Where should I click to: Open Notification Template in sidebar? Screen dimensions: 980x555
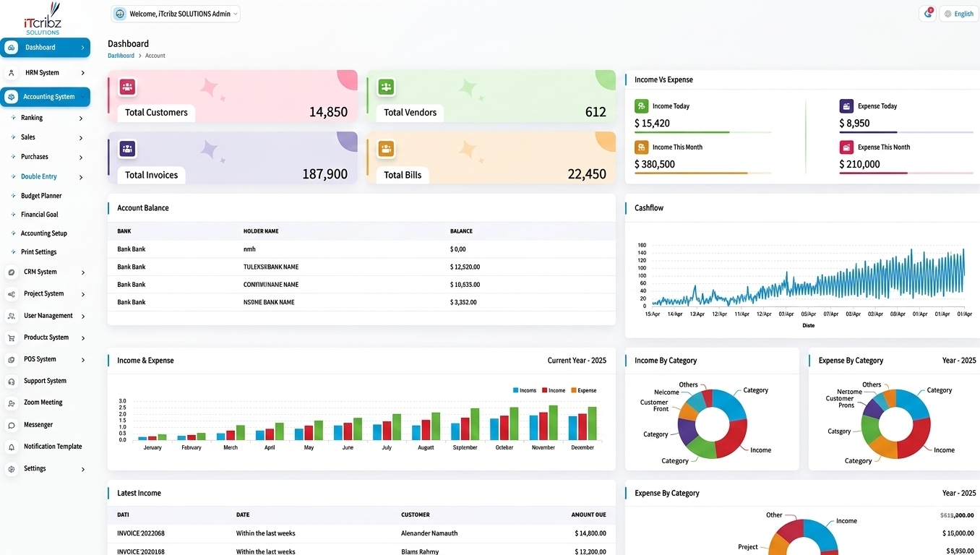click(x=53, y=447)
